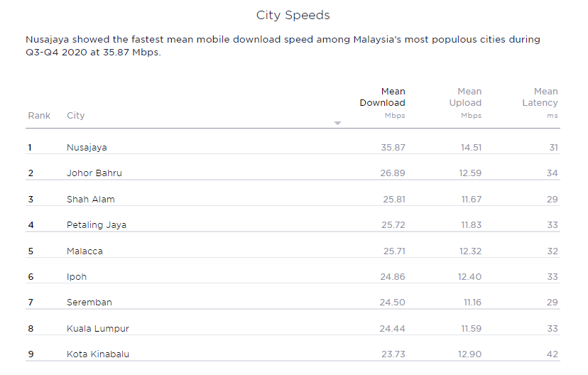
Task: Click the City Speeds heading
Action: pos(293,15)
